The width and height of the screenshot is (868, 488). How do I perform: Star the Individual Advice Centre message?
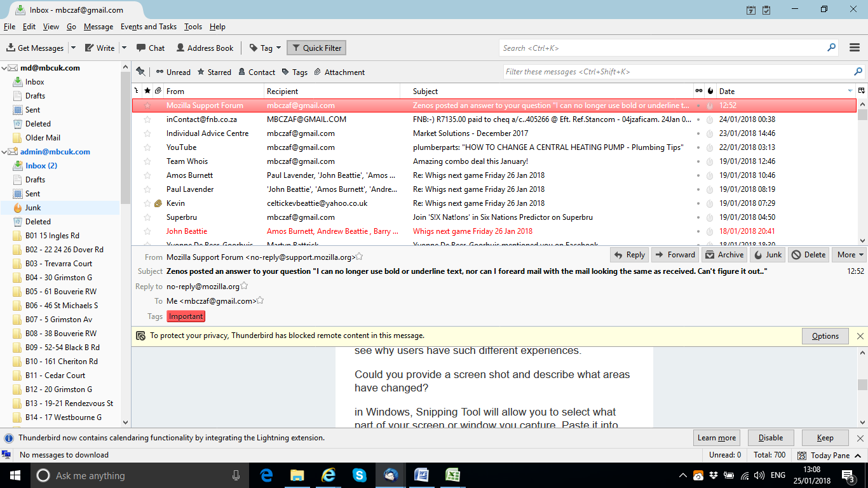click(x=147, y=133)
